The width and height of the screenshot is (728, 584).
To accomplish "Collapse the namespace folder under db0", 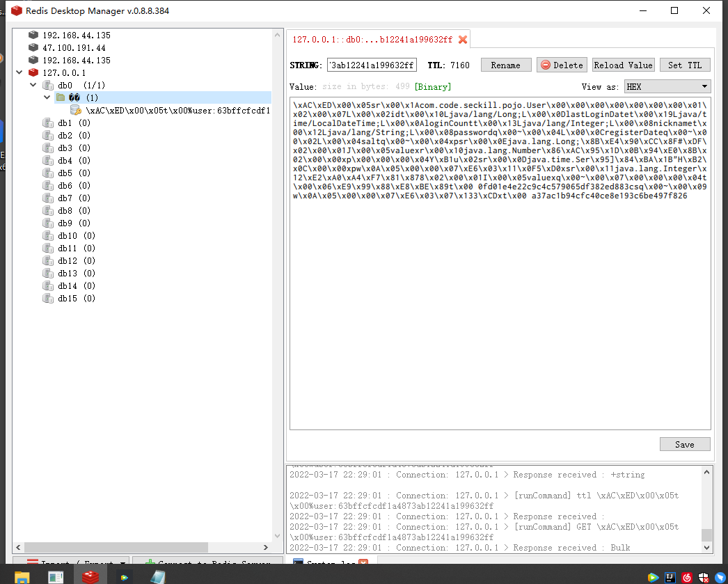I will (47, 97).
